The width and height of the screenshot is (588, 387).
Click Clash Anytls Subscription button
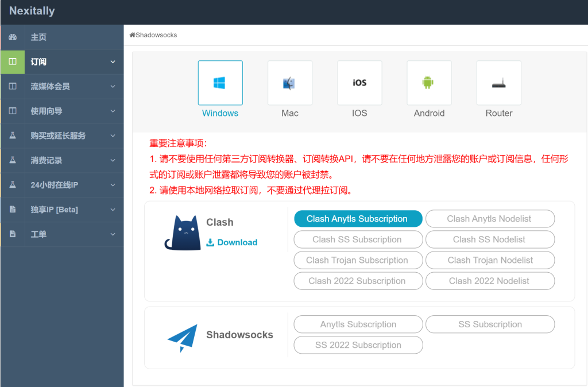tap(358, 219)
